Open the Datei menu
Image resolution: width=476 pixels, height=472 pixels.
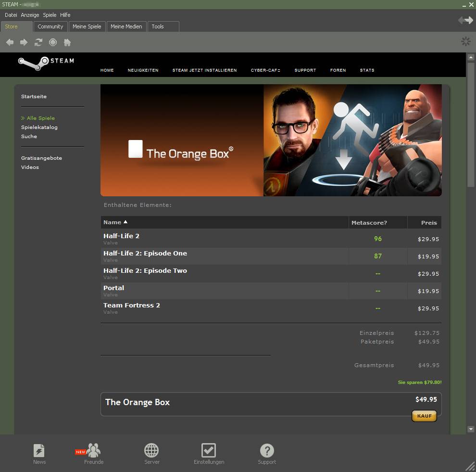[x=11, y=15]
